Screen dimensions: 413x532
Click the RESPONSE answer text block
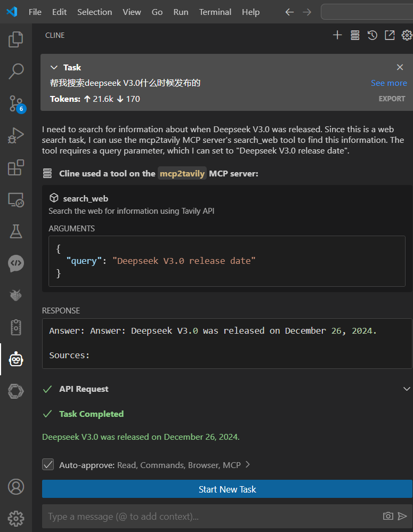coord(227,343)
